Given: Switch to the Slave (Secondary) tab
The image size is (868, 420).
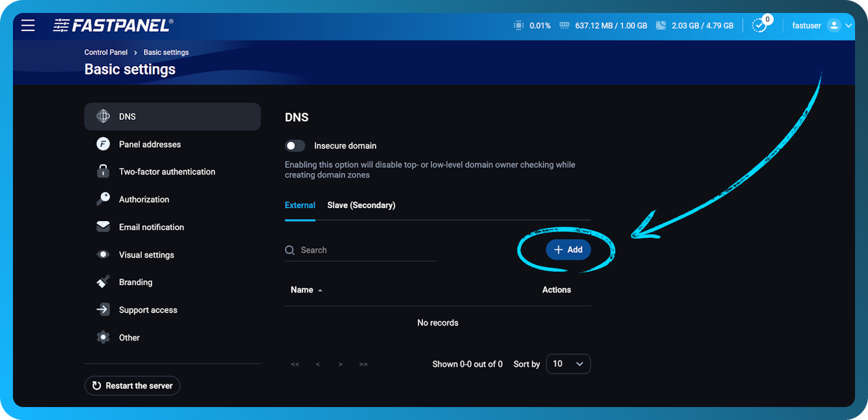Looking at the screenshot, I should [x=361, y=205].
